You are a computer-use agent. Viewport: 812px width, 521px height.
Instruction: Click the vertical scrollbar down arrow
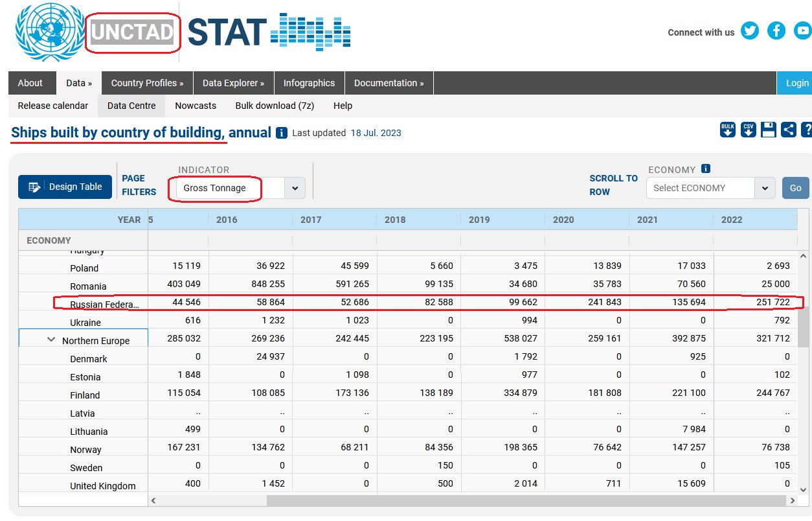(804, 489)
